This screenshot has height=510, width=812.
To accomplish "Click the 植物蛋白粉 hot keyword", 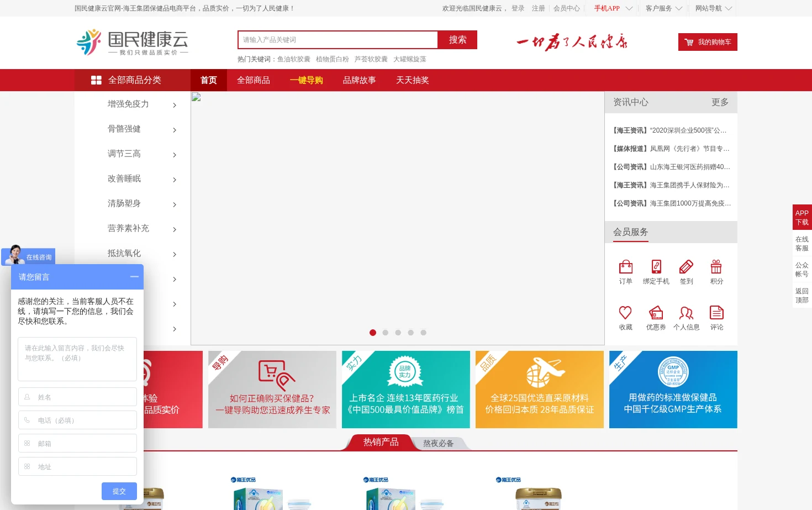I will pos(333,59).
